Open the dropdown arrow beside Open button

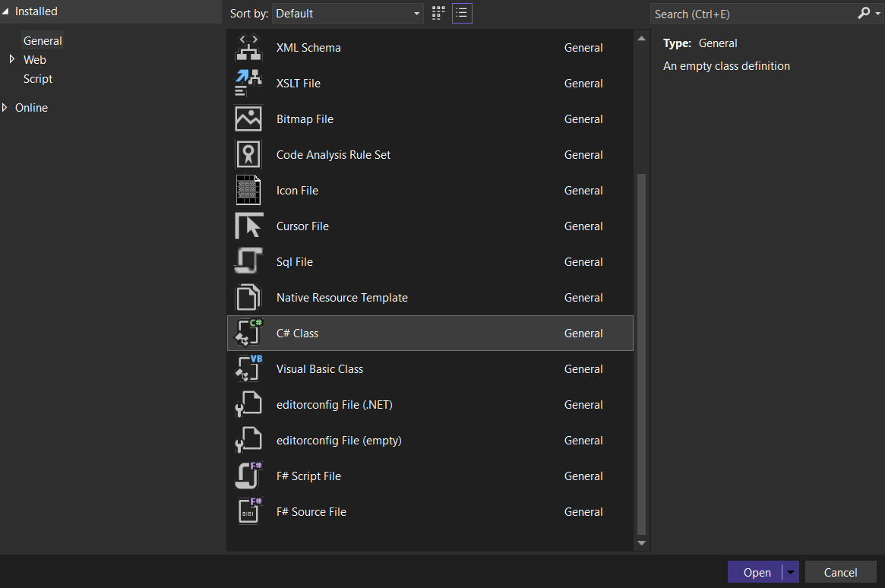pyautogui.click(x=791, y=572)
